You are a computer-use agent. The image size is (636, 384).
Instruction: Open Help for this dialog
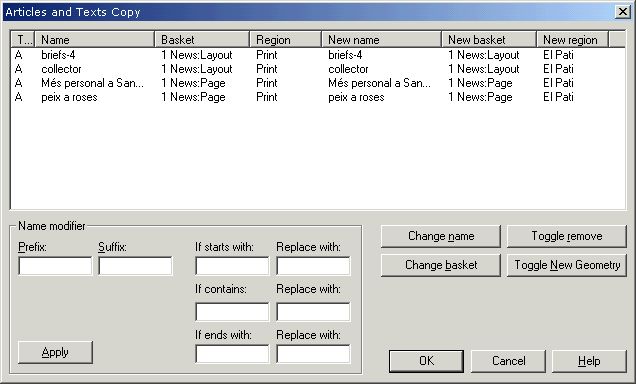(x=589, y=361)
